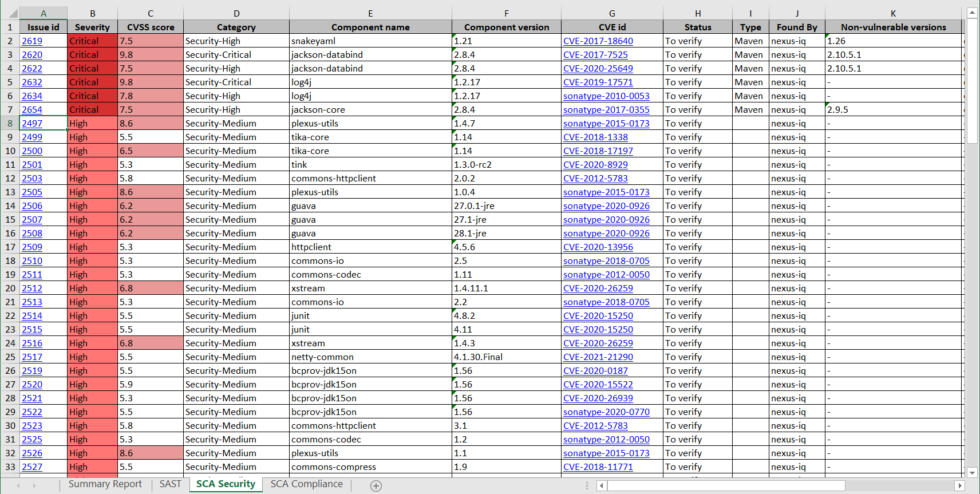Select row 8 header
The width and height of the screenshot is (980, 494).
tap(10, 124)
